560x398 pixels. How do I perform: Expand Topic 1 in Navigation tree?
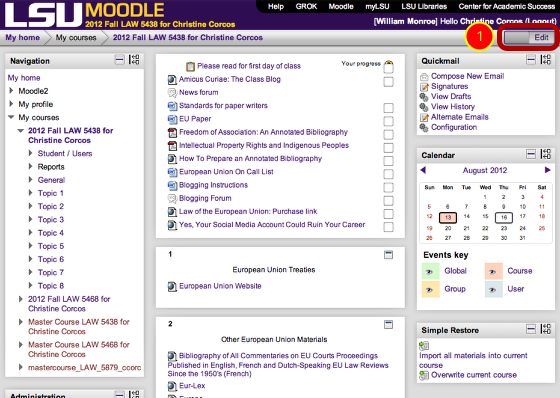pos(30,193)
